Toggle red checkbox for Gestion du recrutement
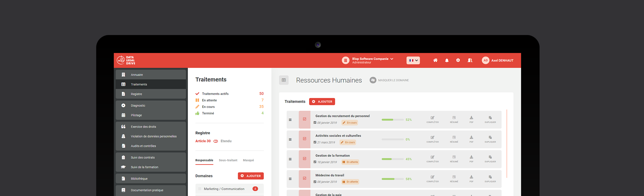This screenshot has width=644, height=196. coord(304,119)
